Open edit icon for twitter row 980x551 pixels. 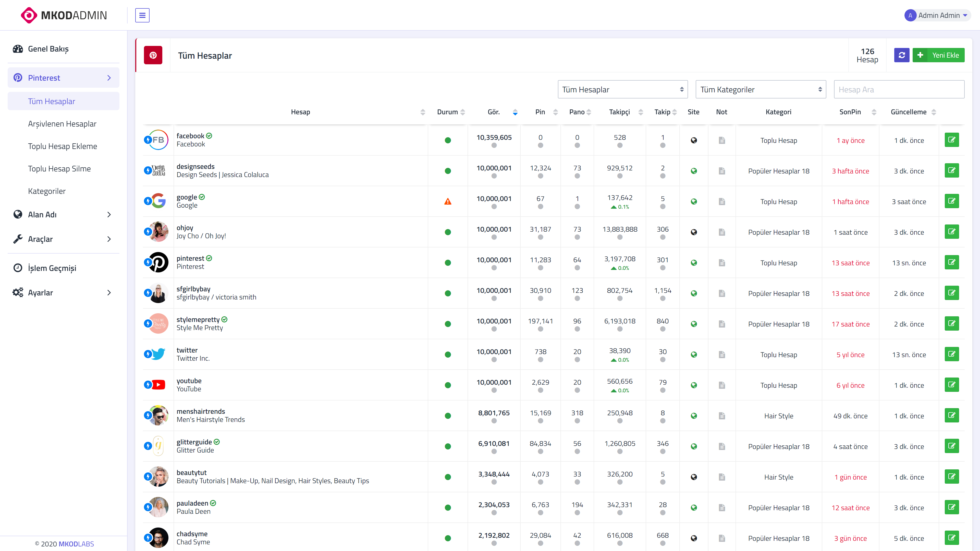tap(951, 354)
